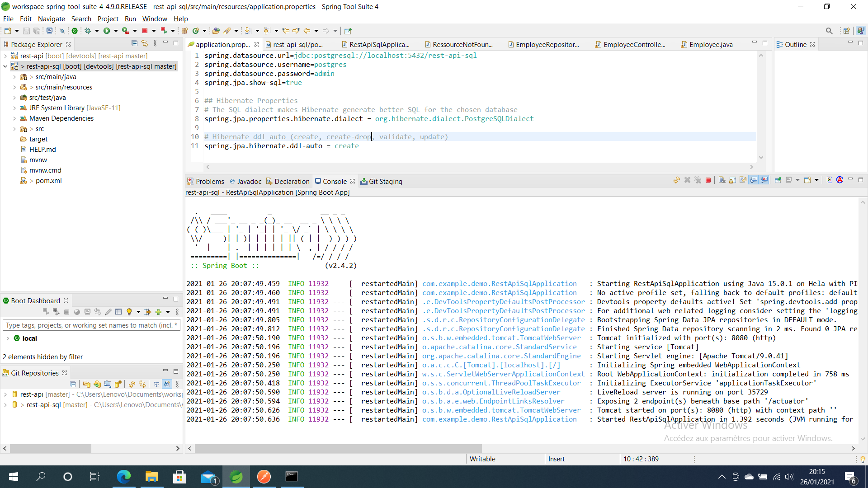Click the Open Type folder toolbar icon

coord(216,31)
